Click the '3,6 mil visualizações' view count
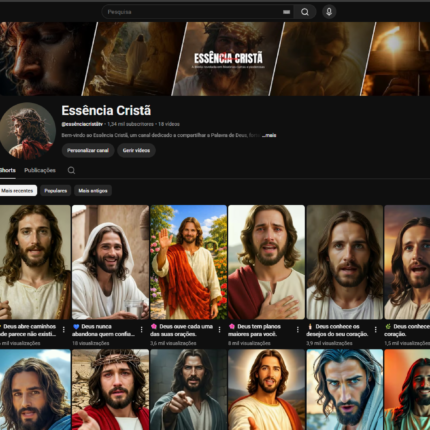The image size is (430, 430). pyautogui.click(x=173, y=343)
